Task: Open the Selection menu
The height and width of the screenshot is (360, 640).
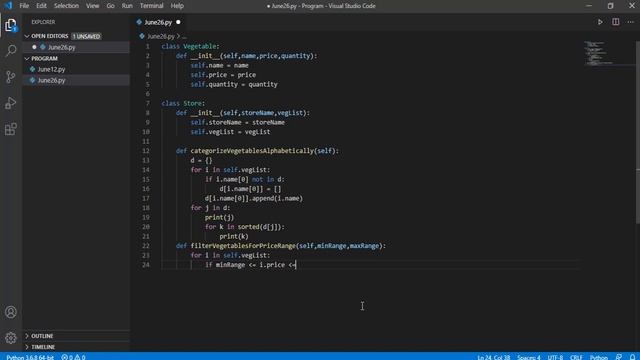Action: 66,6
